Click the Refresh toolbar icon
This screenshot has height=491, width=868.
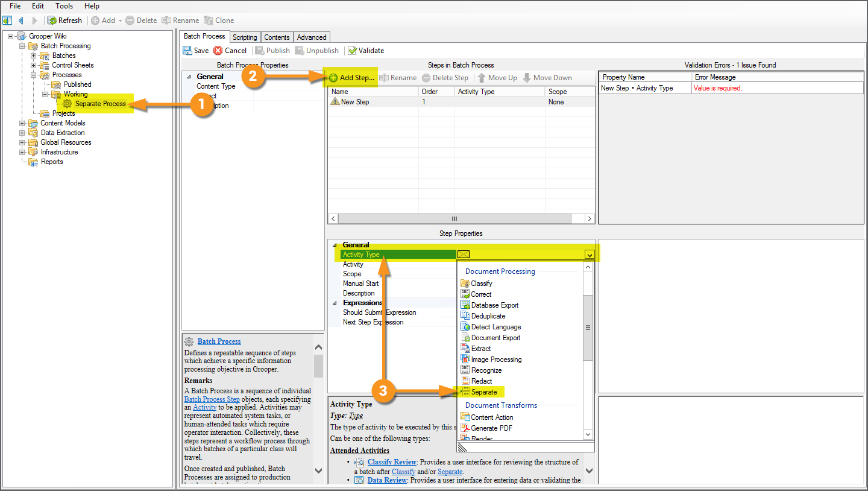52,20
